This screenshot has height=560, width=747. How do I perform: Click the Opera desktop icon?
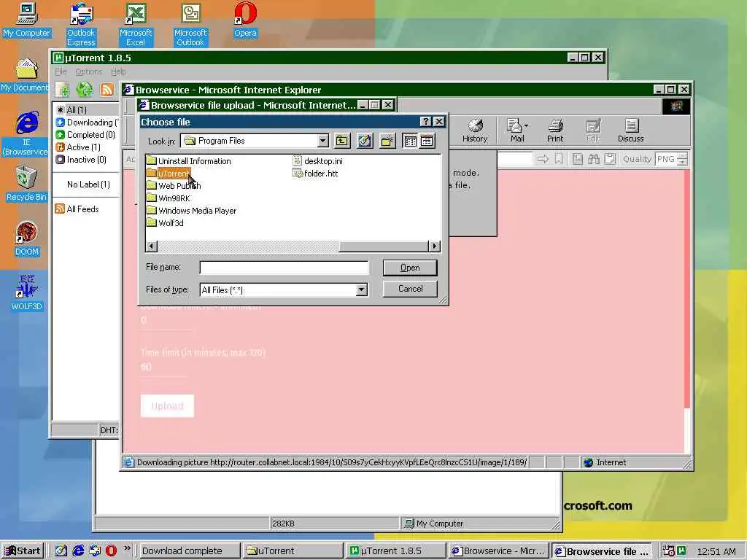click(x=245, y=20)
